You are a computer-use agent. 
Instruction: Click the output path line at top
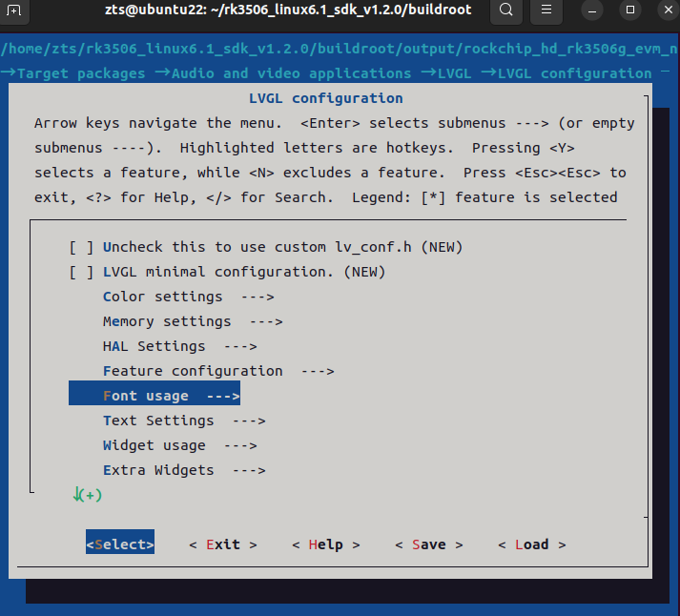pyautogui.click(x=340, y=49)
